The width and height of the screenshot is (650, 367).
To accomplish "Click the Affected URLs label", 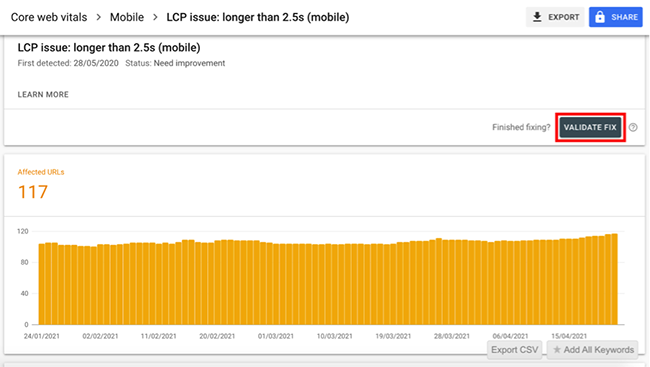I will (x=41, y=172).
